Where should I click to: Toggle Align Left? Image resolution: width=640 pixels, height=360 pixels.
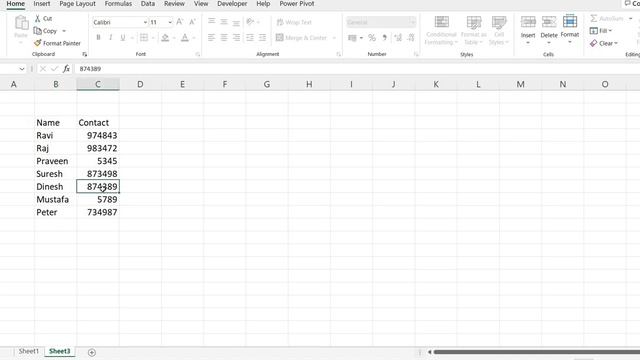[x=211, y=38]
